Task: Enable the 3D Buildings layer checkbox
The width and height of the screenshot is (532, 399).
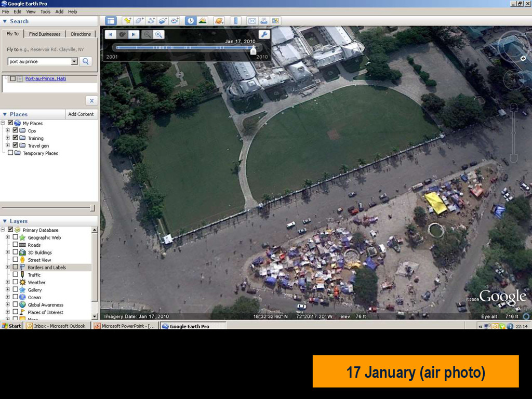Action: pyautogui.click(x=15, y=252)
